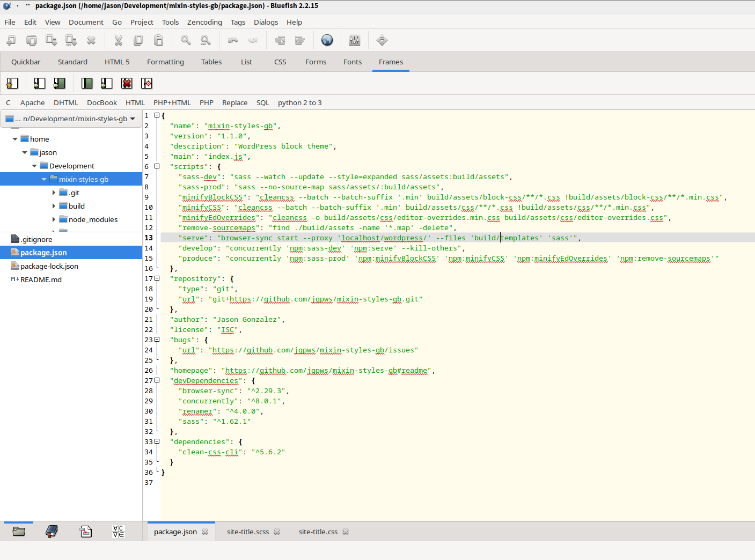
Task: Open the DocBook custom menu
Action: (102, 102)
